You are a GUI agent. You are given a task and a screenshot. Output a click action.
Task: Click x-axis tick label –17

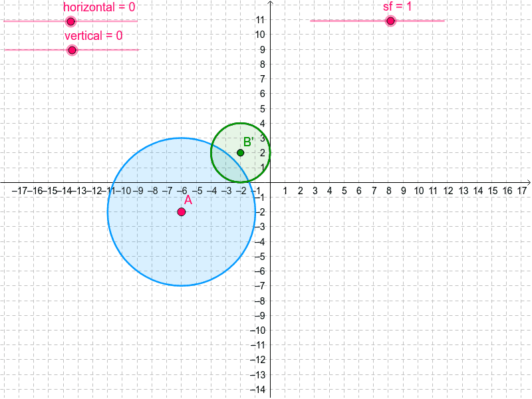coord(19,191)
